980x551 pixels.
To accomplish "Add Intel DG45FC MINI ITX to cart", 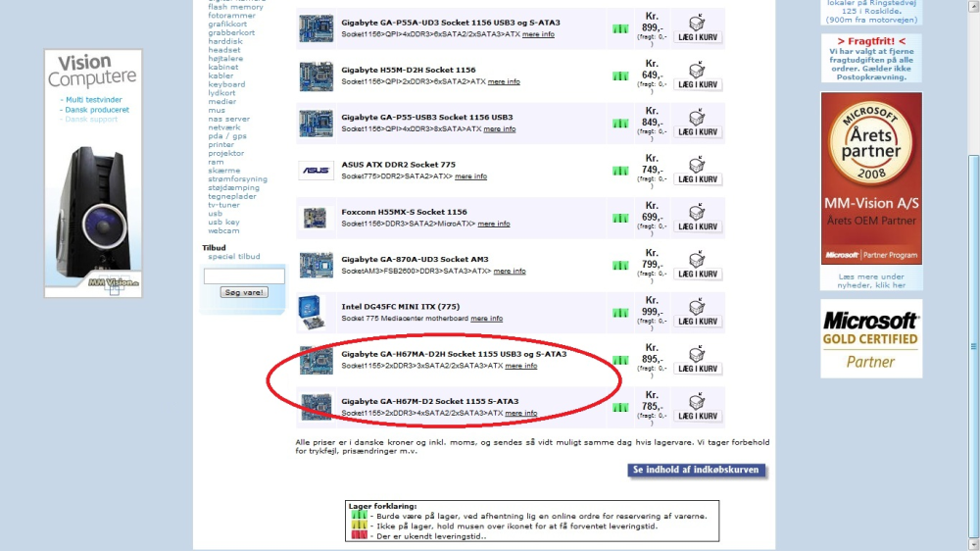I will pos(698,314).
